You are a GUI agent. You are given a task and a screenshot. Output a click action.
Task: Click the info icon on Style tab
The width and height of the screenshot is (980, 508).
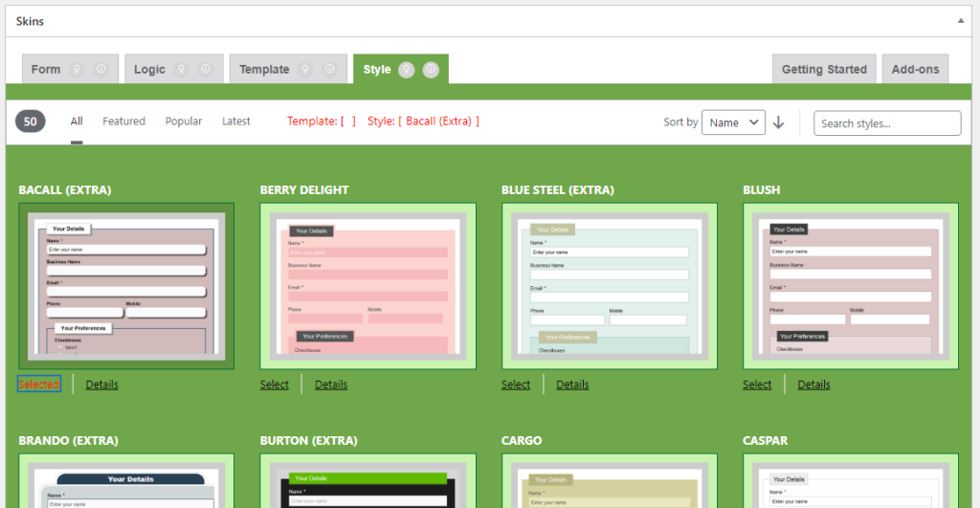click(x=432, y=69)
